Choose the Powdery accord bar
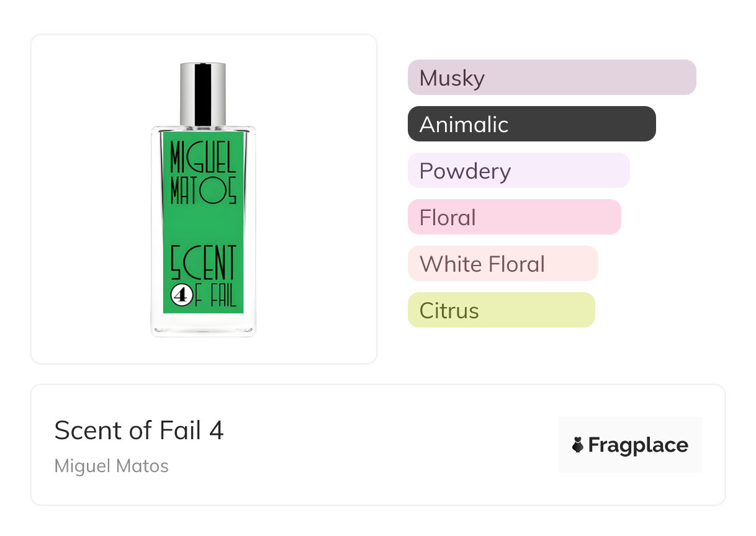Image resolution: width=756 pixels, height=536 pixels. [x=518, y=171]
